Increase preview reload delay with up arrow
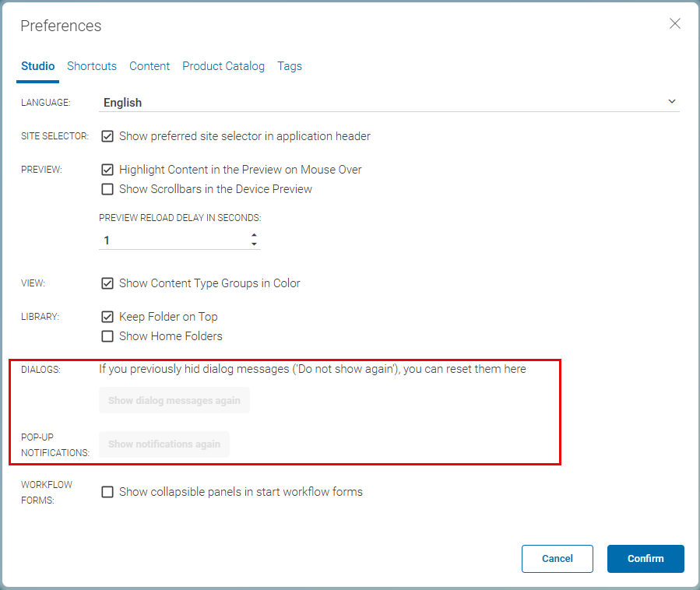Viewport: 700px width, 590px height. [x=254, y=236]
